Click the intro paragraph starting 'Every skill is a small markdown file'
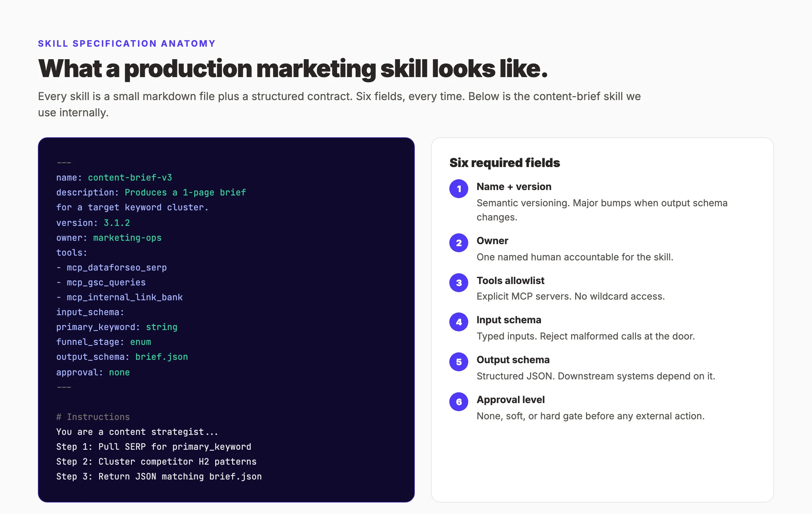This screenshot has width=812, height=514. point(339,104)
